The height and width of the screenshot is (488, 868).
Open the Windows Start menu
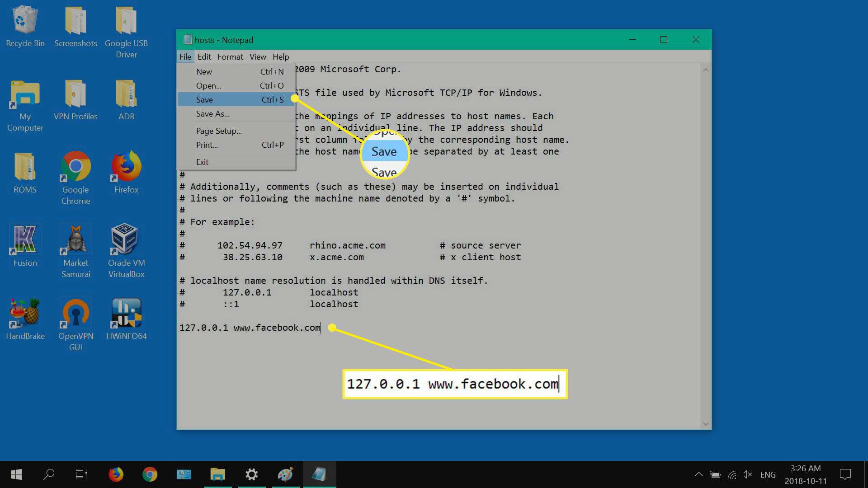point(16,474)
